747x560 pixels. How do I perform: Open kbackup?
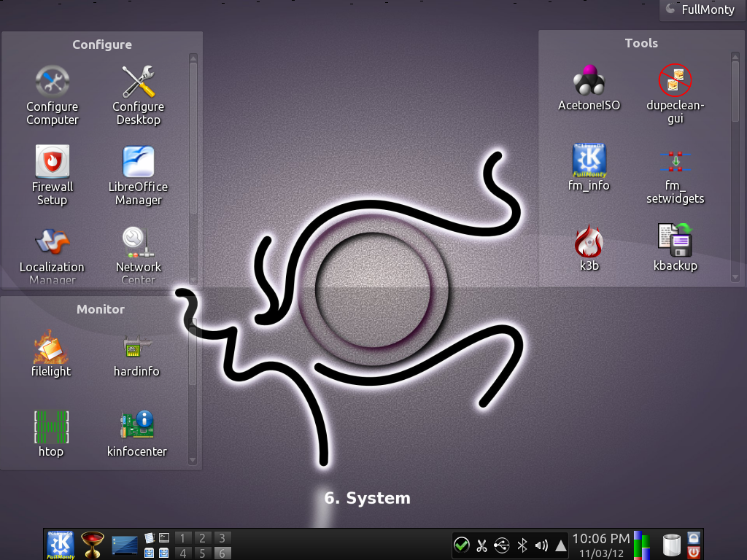[x=675, y=248]
